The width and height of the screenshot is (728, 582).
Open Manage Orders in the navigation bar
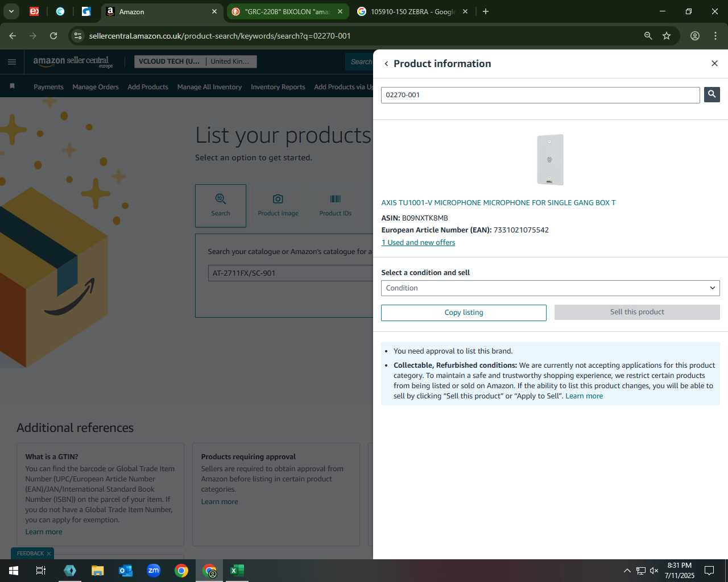[96, 87]
